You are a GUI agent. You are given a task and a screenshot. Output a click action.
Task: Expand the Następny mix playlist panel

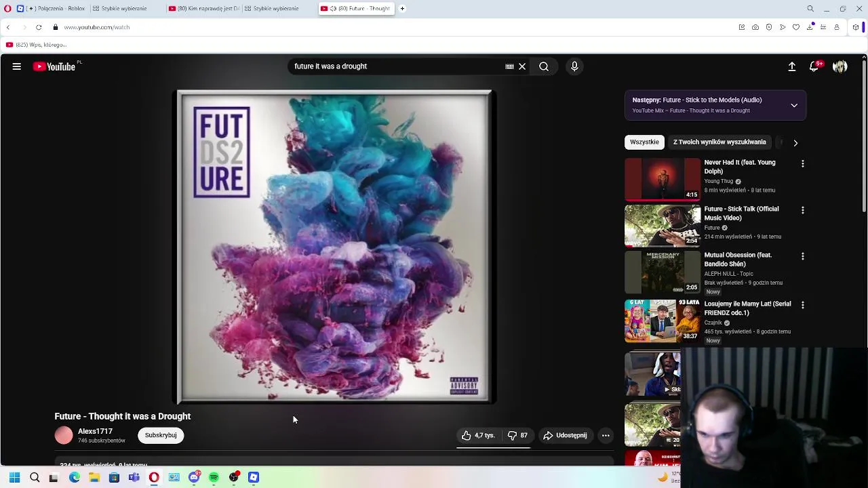click(794, 105)
